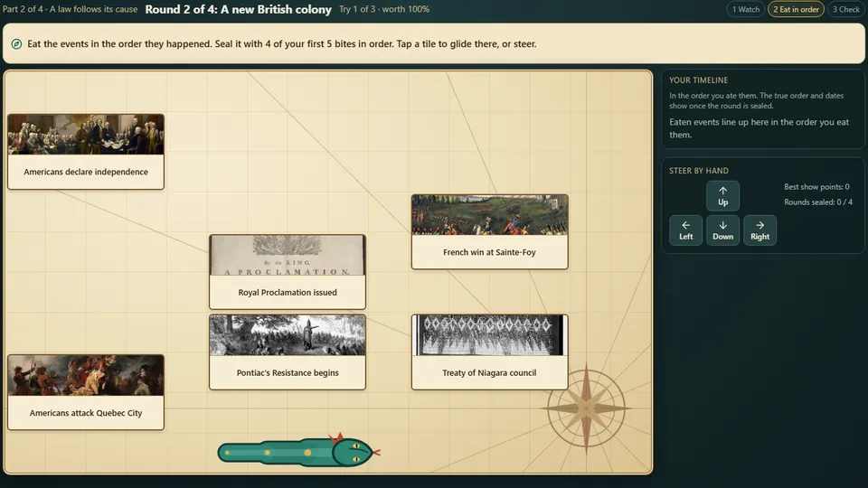Open the '1 Watch' step tab
Screen dimensions: 868x488
point(745,9)
